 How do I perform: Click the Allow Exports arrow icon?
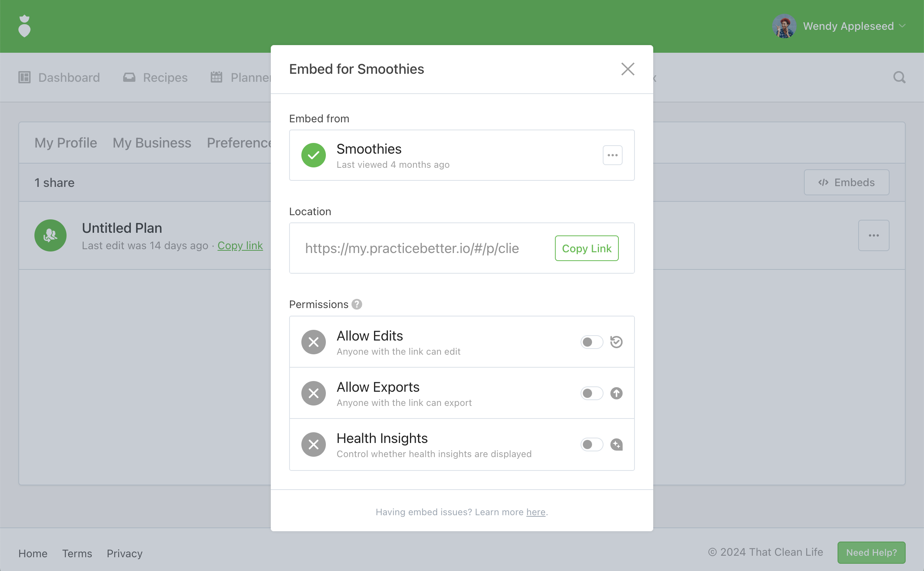[x=616, y=393]
